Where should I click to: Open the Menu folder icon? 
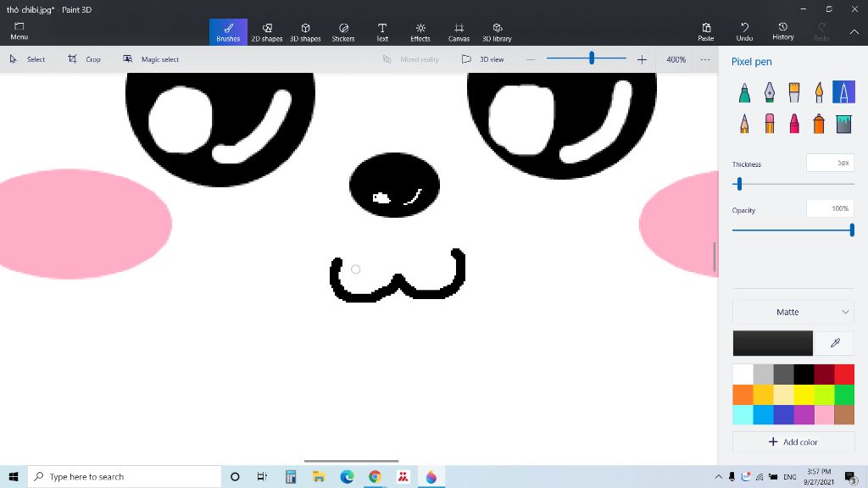tap(19, 31)
